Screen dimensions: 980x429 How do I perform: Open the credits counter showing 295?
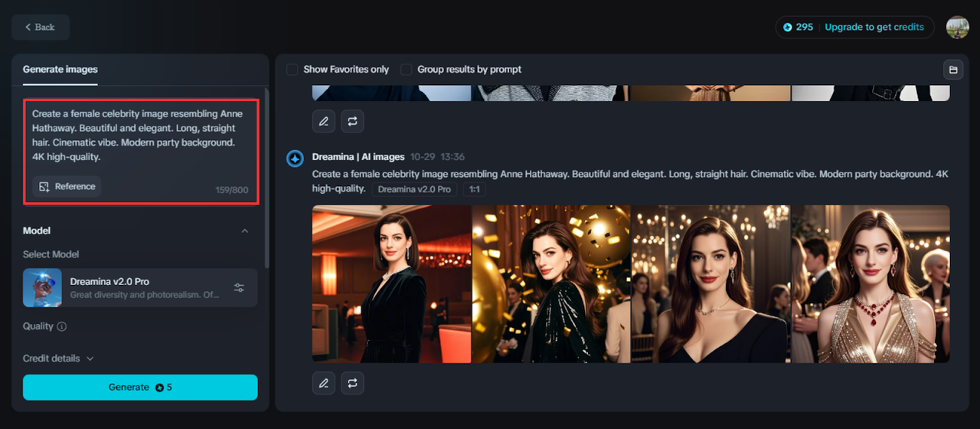(x=798, y=27)
